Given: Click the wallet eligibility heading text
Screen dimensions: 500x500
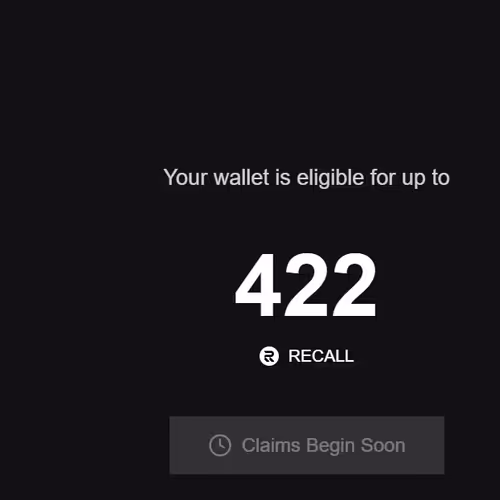Looking at the screenshot, I should pyautogui.click(x=306, y=177).
